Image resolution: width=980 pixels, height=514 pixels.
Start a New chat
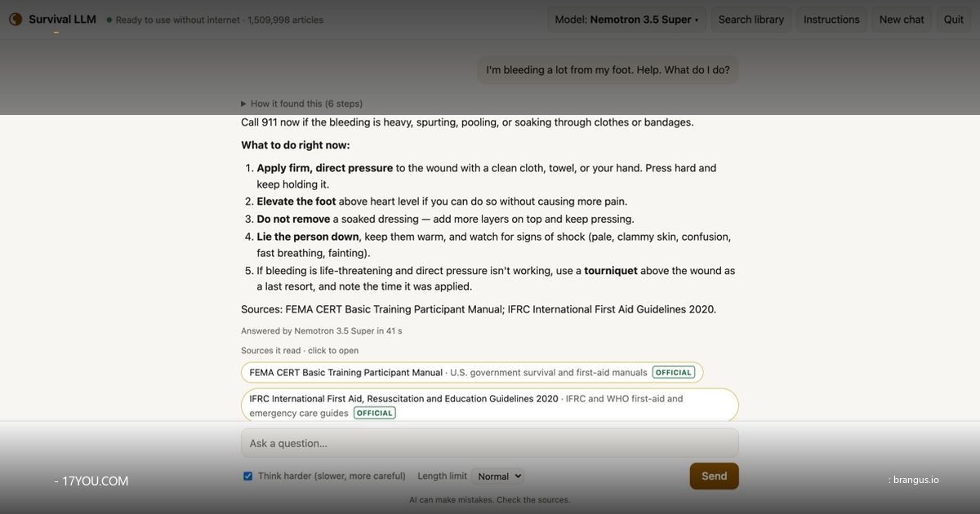click(902, 20)
